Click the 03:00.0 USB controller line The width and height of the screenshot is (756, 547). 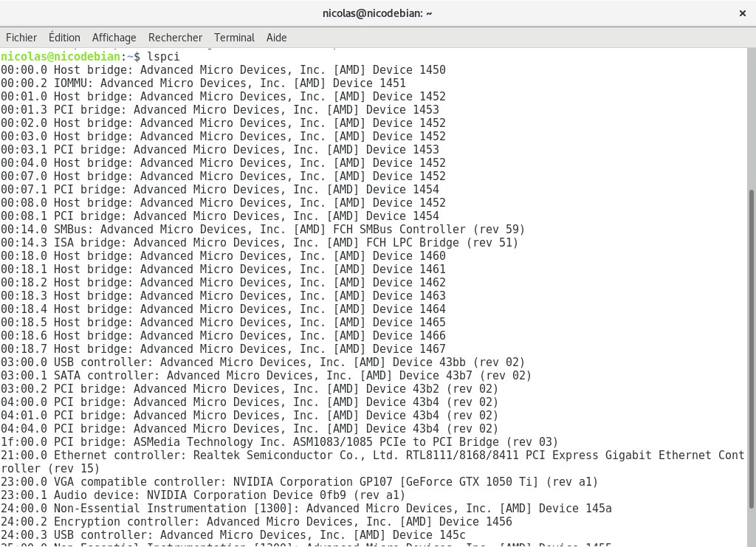(263, 362)
